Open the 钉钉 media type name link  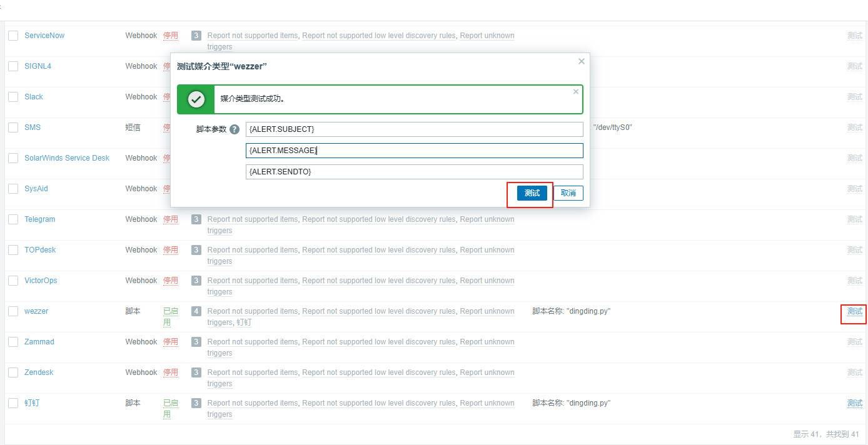coord(32,403)
